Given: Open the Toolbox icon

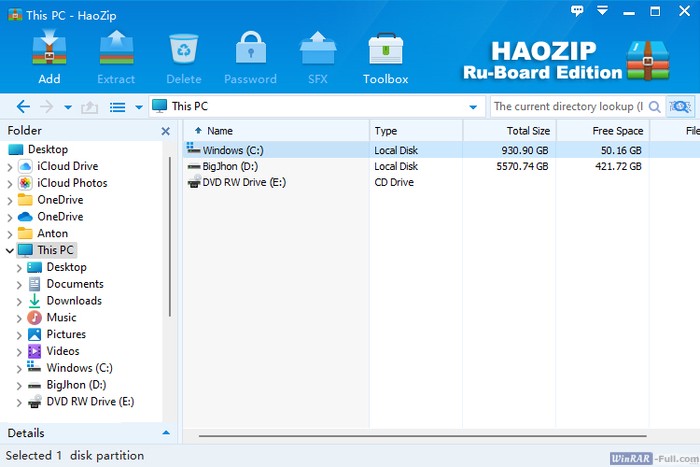Looking at the screenshot, I should (x=385, y=57).
